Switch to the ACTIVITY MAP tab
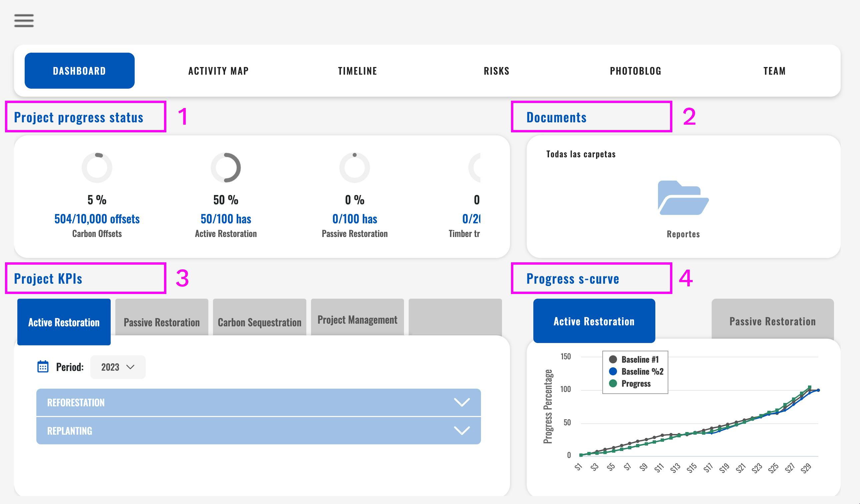 pos(218,71)
